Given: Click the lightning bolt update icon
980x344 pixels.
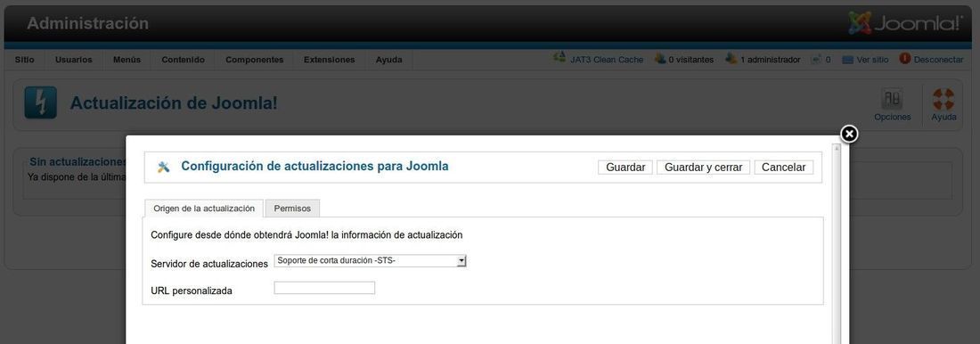Looking at the screenshot, I should click(41, 102).
